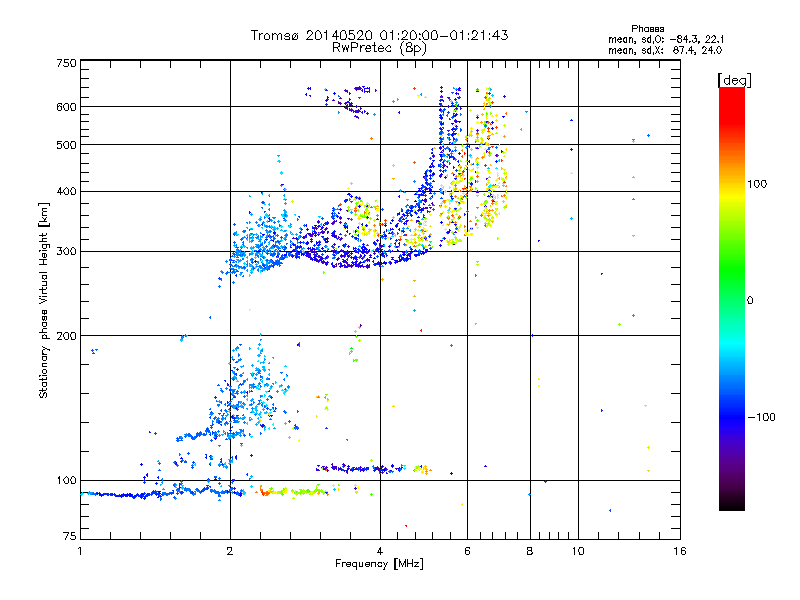Click the '-100' colorbar tick label
The image size is (800, 600).
pos(761,417)
